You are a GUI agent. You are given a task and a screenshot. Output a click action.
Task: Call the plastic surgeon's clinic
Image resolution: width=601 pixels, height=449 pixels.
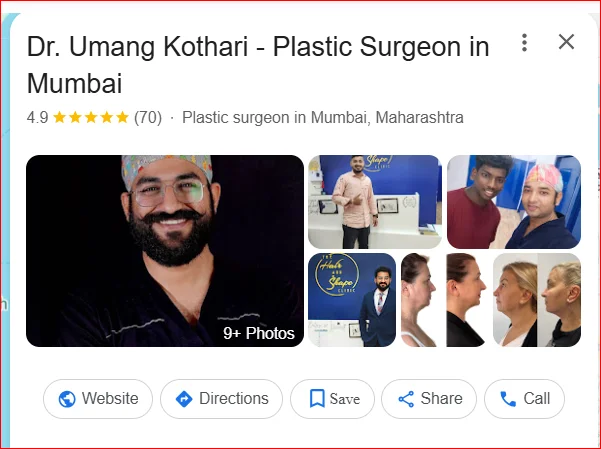point(524,399)
